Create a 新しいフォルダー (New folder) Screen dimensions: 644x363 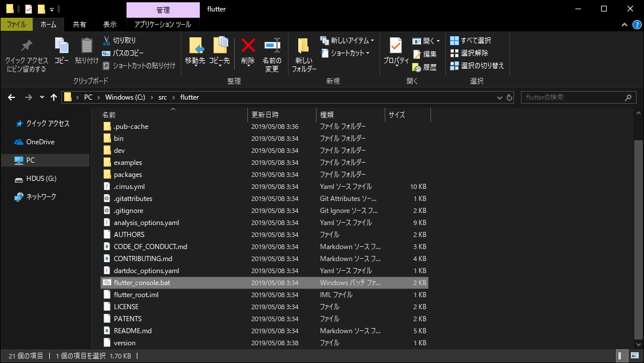(304, 56)
